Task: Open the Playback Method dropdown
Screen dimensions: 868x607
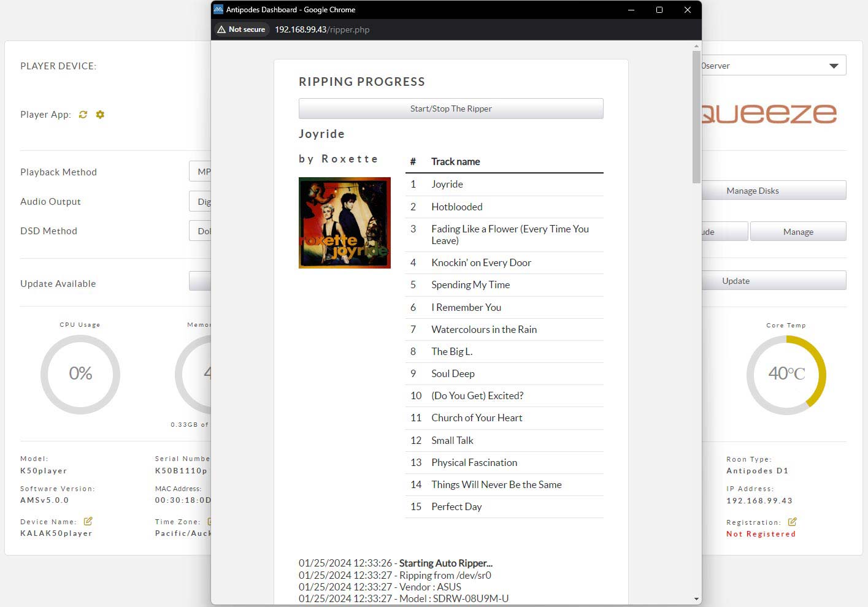Action: (200, 172)
